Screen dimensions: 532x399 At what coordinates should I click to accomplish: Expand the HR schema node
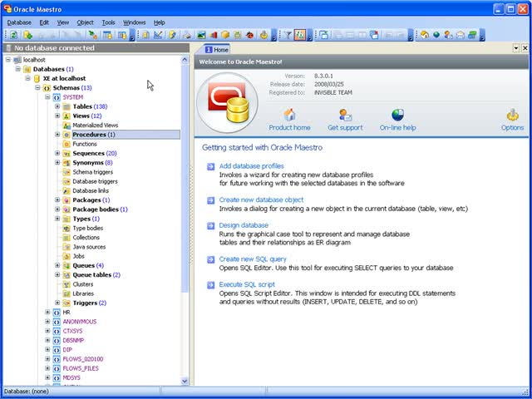tap(47, 312)
